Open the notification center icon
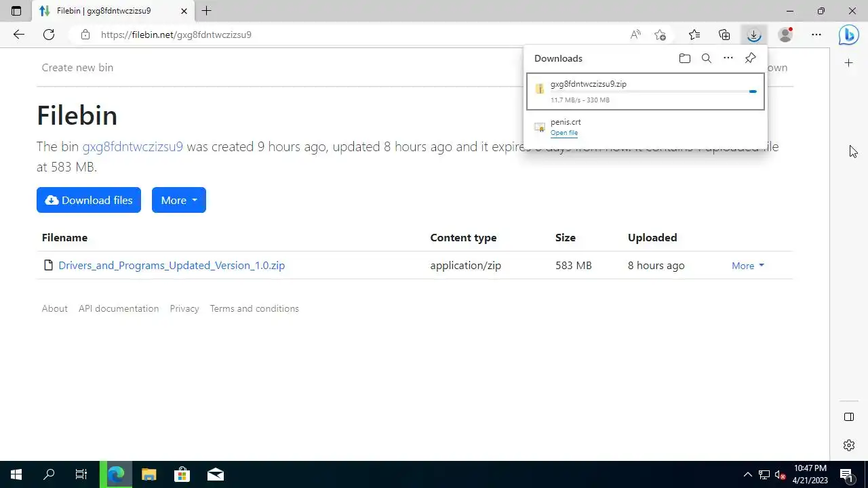 (x=848, y=474)
